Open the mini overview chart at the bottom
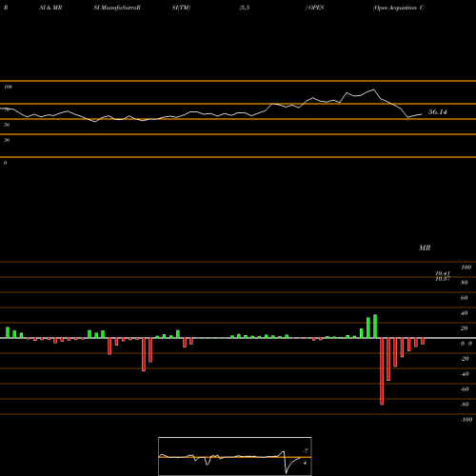Image resolution: width=476 pixels, height=476 pixels. pyautogui.click(x=235, y=456)
